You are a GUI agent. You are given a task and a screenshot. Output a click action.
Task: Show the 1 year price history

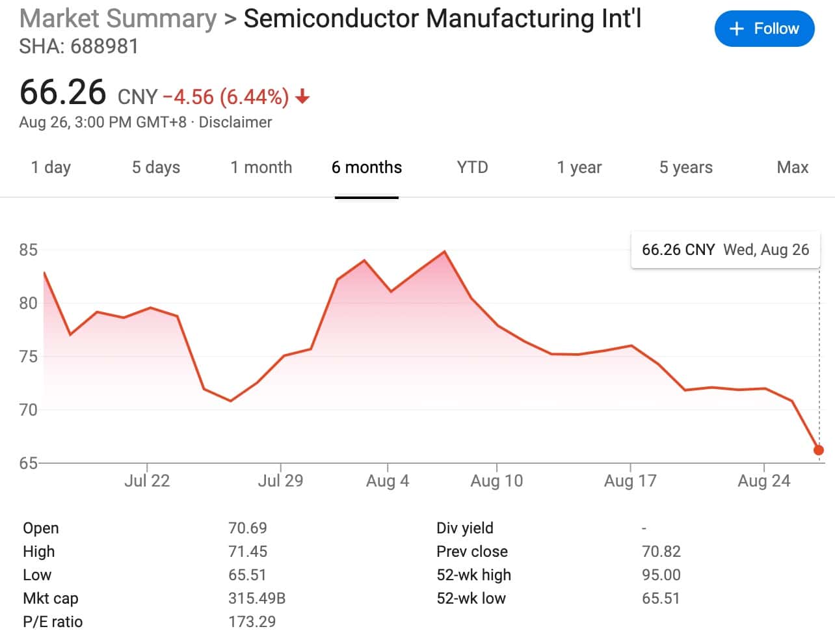tap(578, 167)
